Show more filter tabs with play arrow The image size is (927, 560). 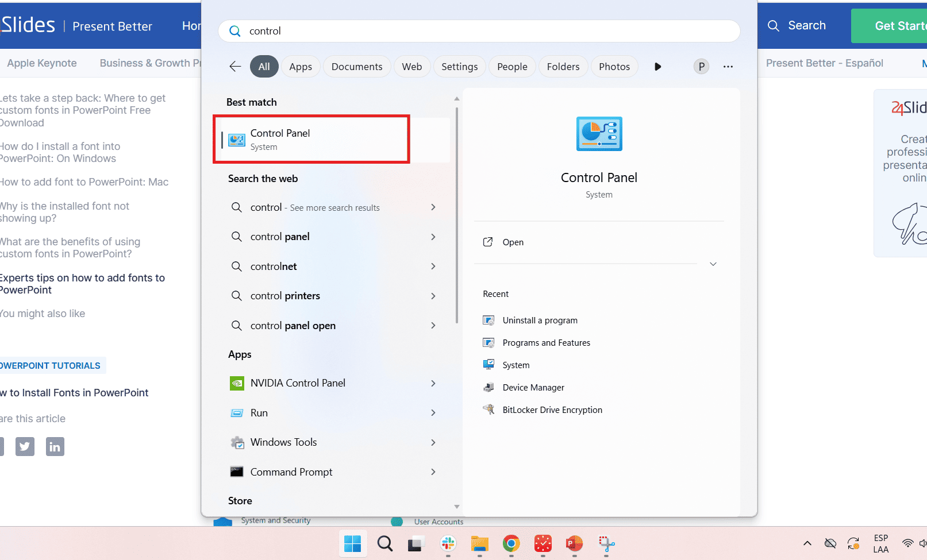(x=657, y=67)
